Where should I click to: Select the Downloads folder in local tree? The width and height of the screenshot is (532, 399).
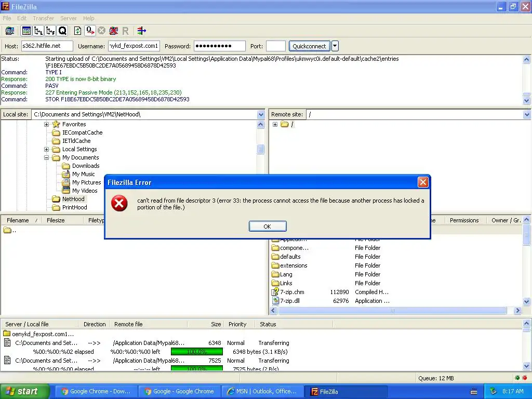coord(86,166)
